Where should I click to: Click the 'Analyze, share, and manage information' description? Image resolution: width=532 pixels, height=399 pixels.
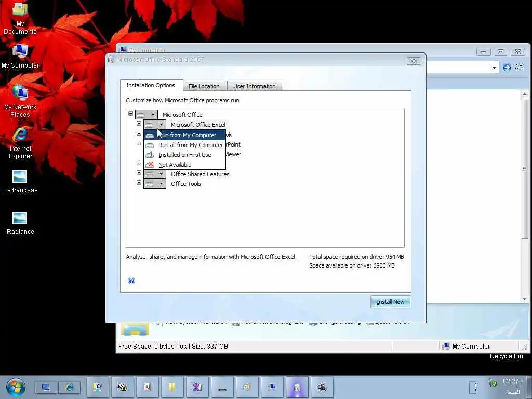[x=211, y=257]
